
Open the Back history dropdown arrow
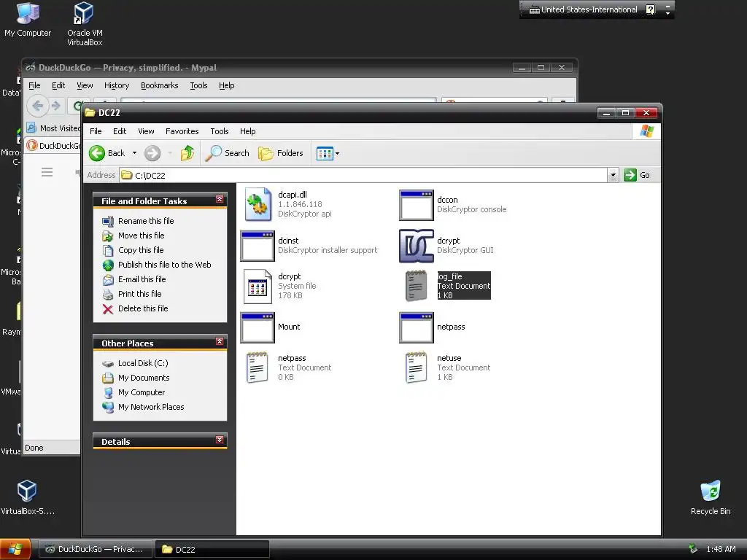134,153
